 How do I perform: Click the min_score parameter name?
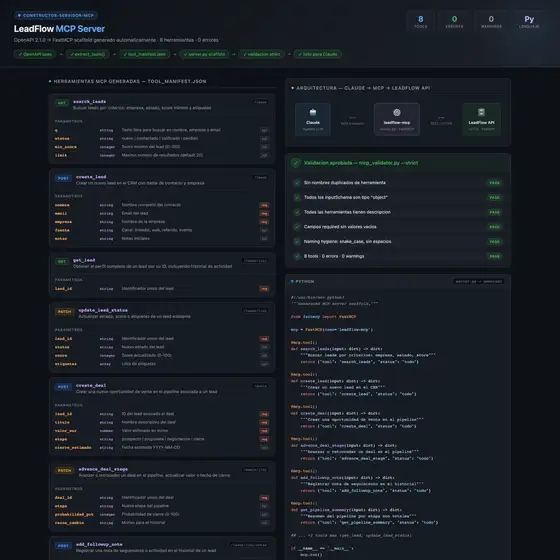coord(66,147)
